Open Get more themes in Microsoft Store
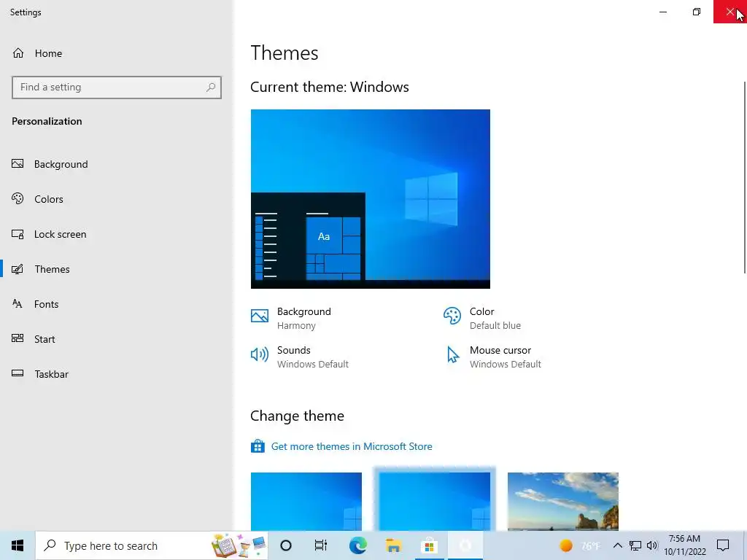Viewport: 747px width, 560px height. click(x=352, y=447)
